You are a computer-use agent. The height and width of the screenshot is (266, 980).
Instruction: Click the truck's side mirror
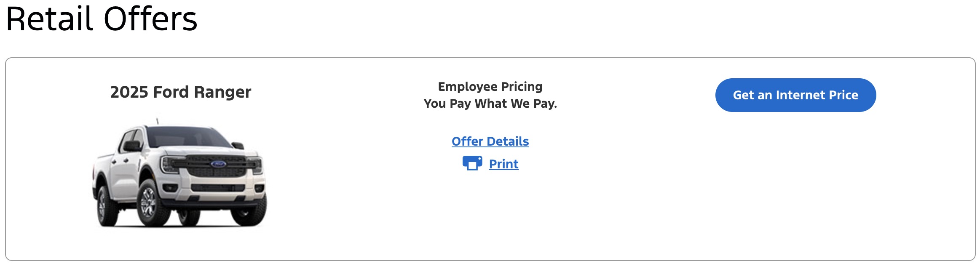point(132,146)
